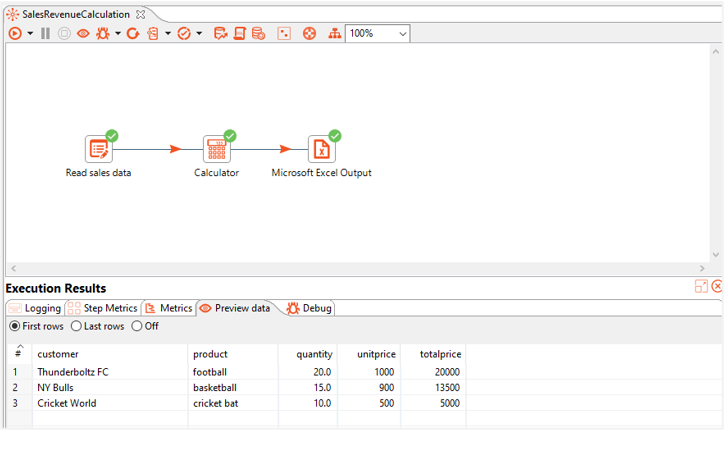Screen dimensions: 727x451
Task: Click the customer column header
Action: 58,354
